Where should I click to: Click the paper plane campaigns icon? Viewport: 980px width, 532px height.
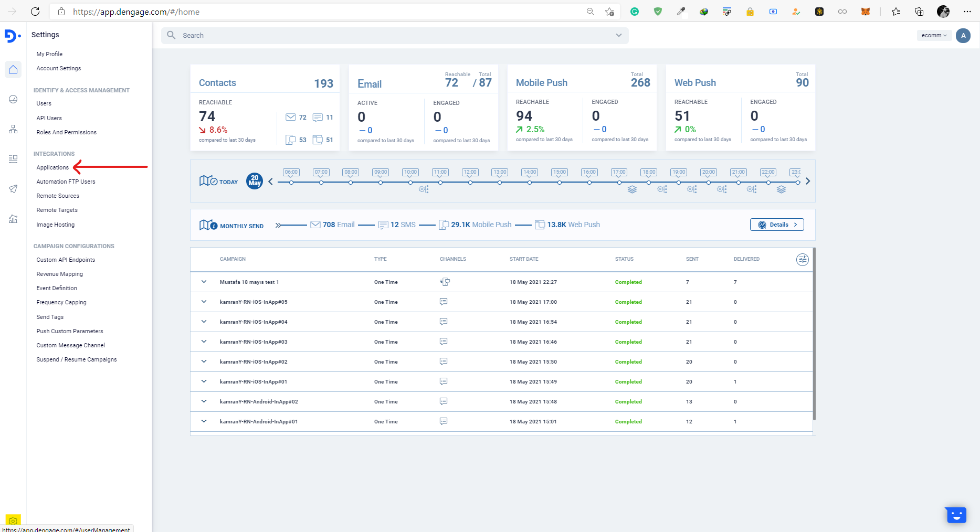coord(13,189)
